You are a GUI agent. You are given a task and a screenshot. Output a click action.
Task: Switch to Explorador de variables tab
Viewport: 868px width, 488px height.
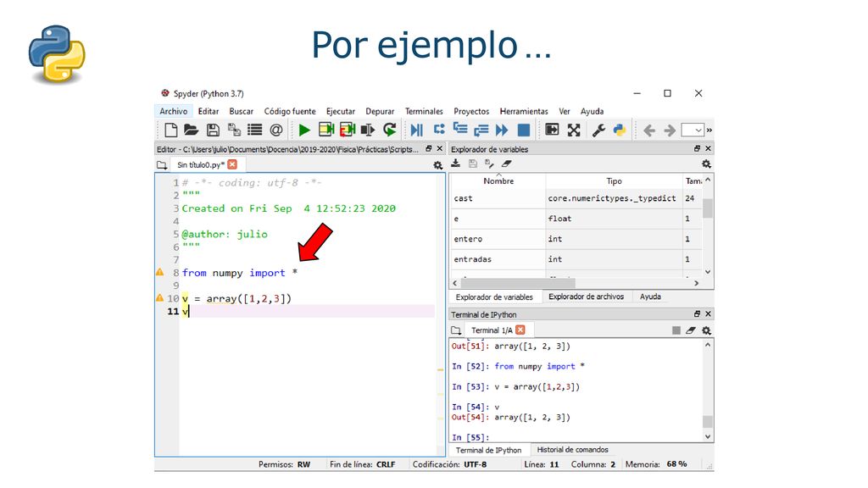(494, 297)
